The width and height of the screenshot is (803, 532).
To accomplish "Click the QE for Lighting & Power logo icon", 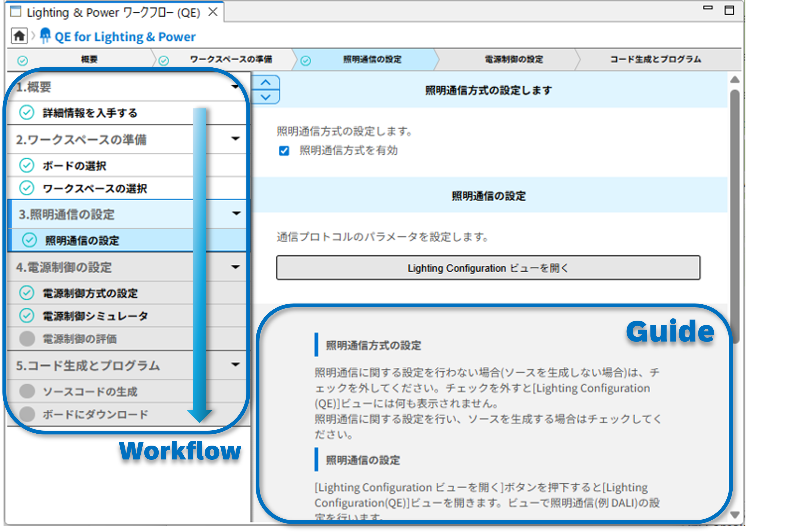I will (x=45, y=36).
